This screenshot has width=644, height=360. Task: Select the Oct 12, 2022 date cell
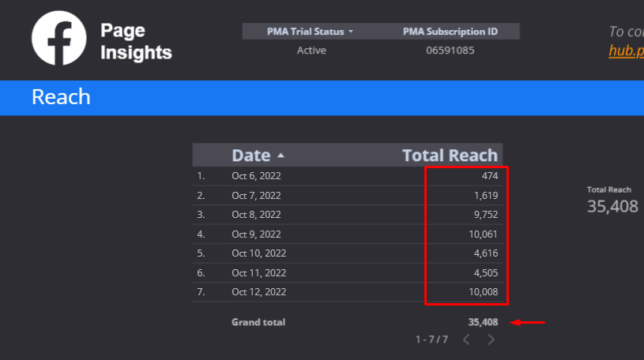tap(258, 292)
